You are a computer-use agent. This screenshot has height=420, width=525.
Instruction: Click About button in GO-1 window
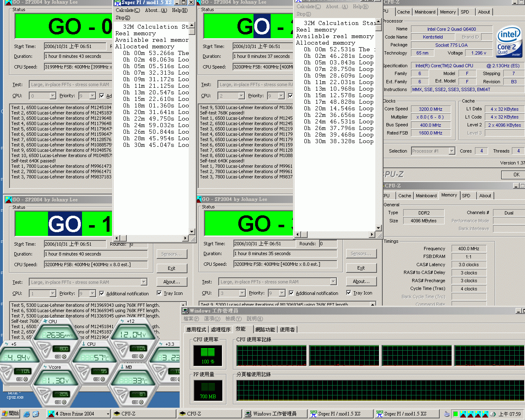[x=171, y=282]
